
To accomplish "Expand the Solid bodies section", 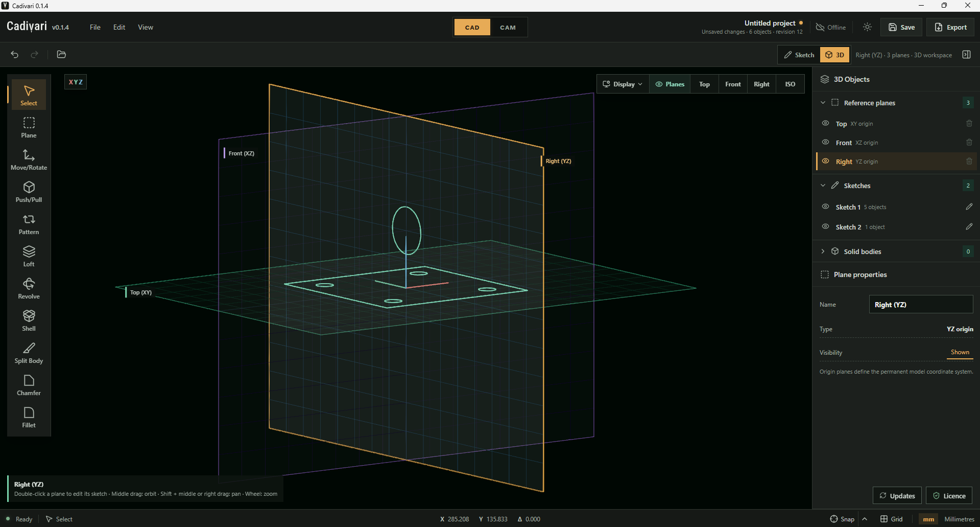I will (823, 251).
